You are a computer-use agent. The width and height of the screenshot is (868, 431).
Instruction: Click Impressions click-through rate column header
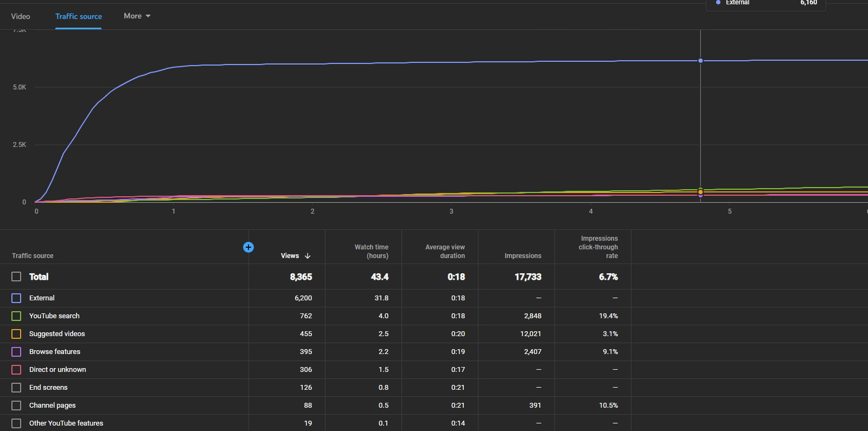598,247
